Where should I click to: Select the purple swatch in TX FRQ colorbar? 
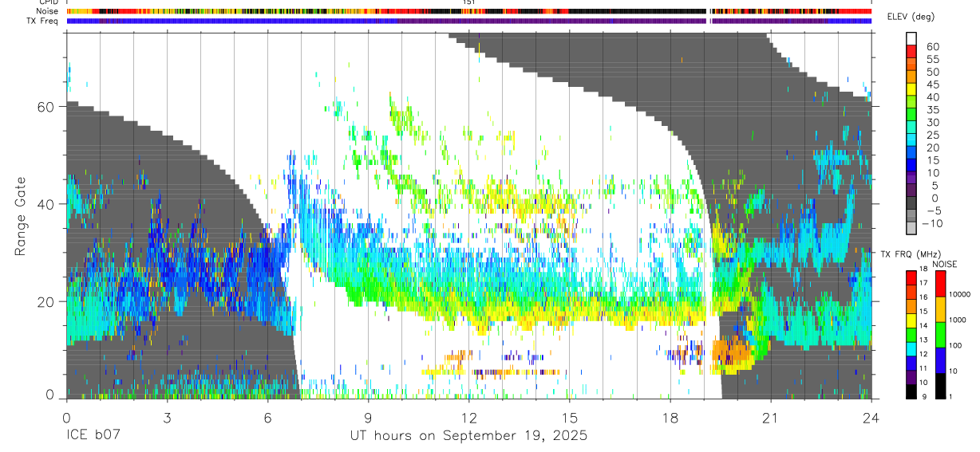[x=911, y=378]
